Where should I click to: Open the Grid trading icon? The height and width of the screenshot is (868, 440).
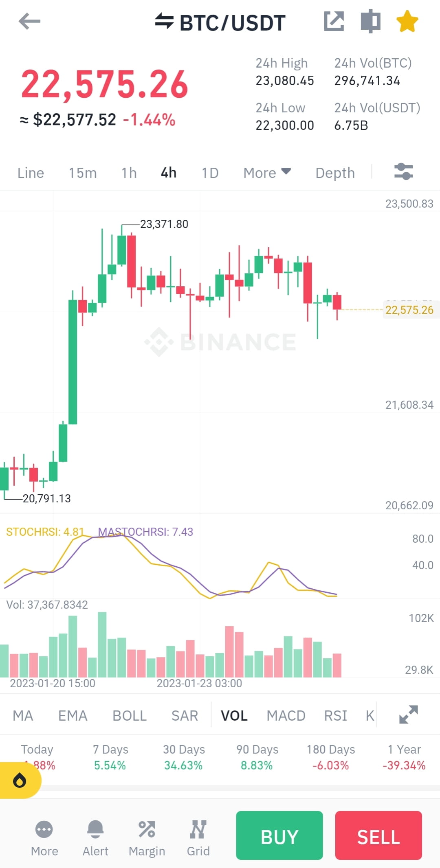click(198, 835)
